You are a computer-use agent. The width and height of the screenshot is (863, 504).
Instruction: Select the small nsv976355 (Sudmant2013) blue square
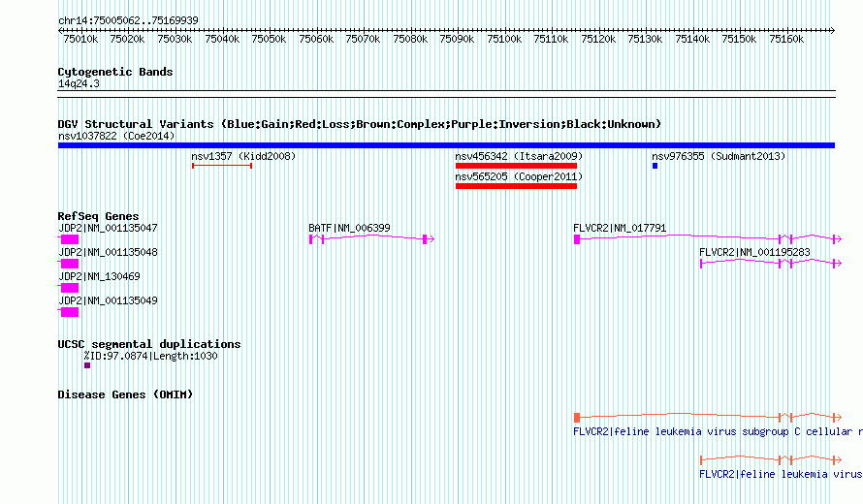coord(655,166)
